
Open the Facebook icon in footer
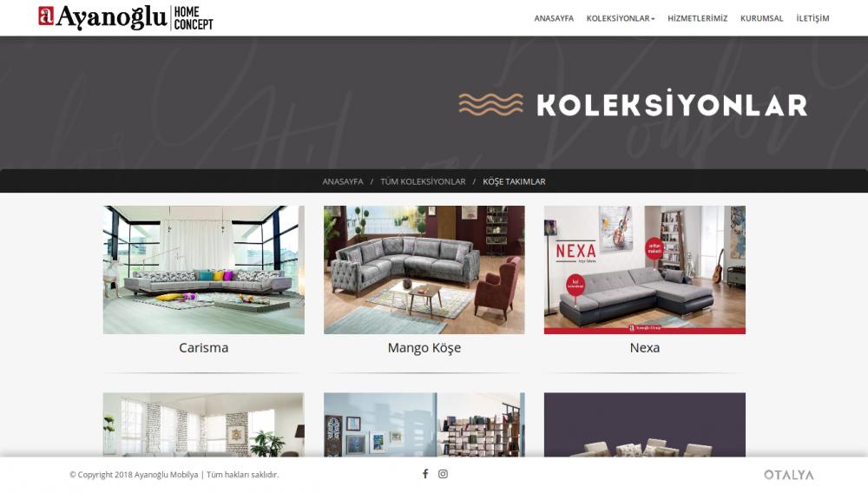coord(425,474)
